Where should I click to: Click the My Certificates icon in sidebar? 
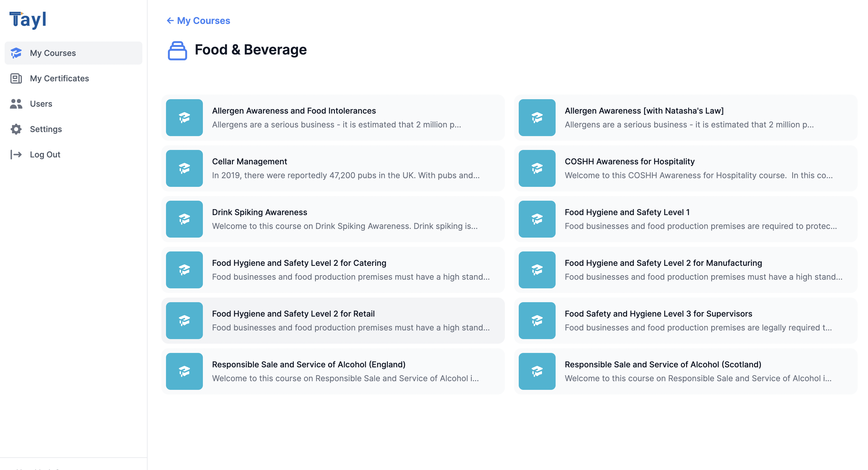click(16, 78)
